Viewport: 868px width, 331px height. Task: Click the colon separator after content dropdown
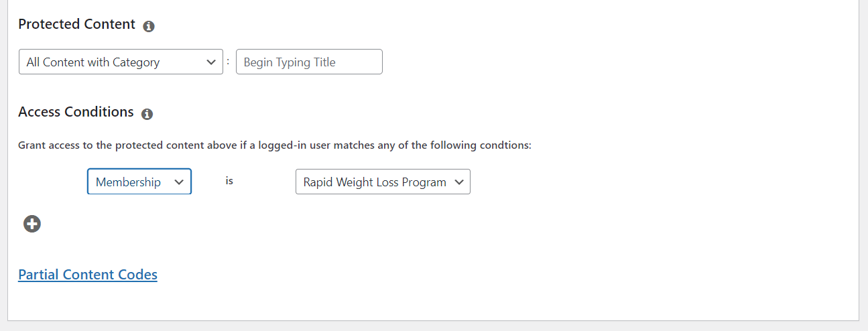point(228,61)
